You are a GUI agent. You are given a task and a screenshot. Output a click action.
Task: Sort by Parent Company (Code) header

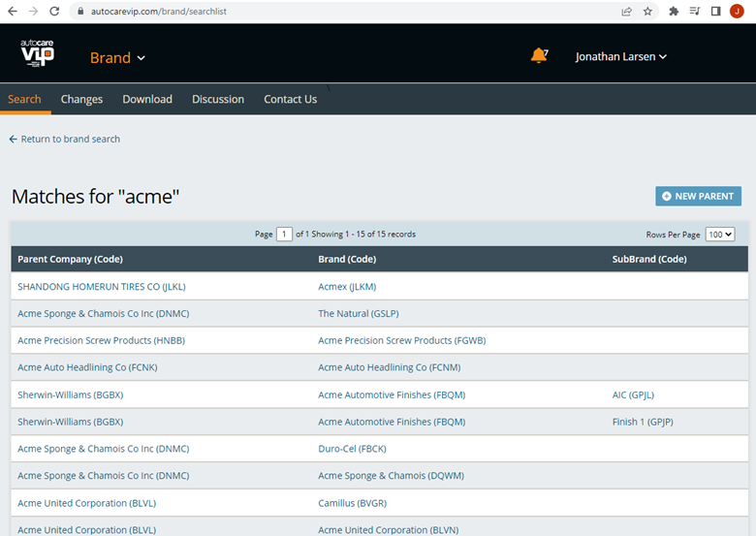tap(71, 259)
